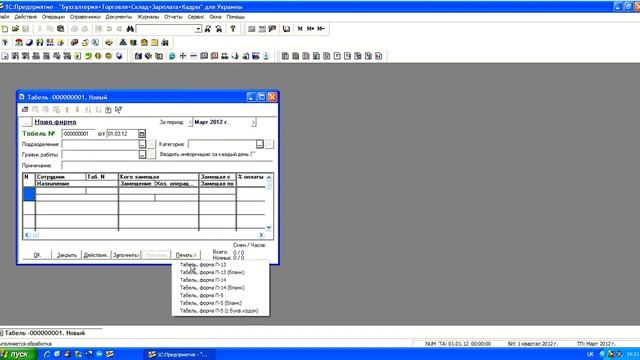Click the M+ memory add button
640x360 pixels.
coord(311,29)
